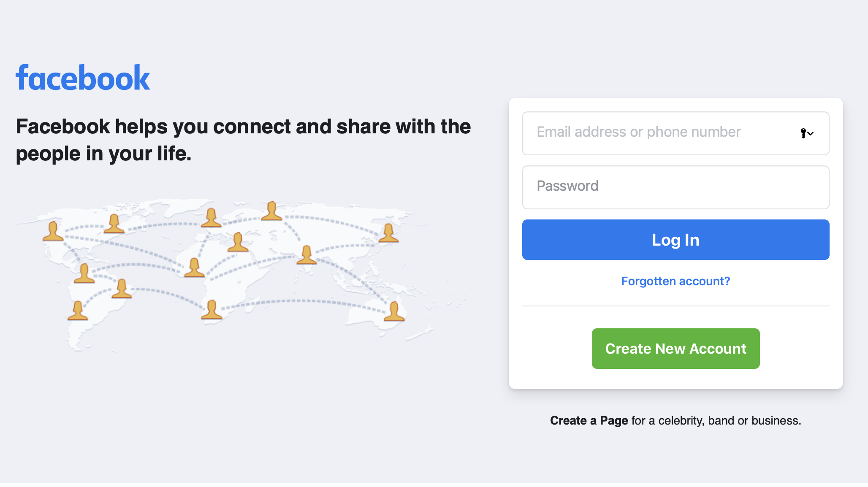The height and width of the screenshot is (487, 868).
Task: Click the world map connections illustration
Action: (x=241, y=274)
